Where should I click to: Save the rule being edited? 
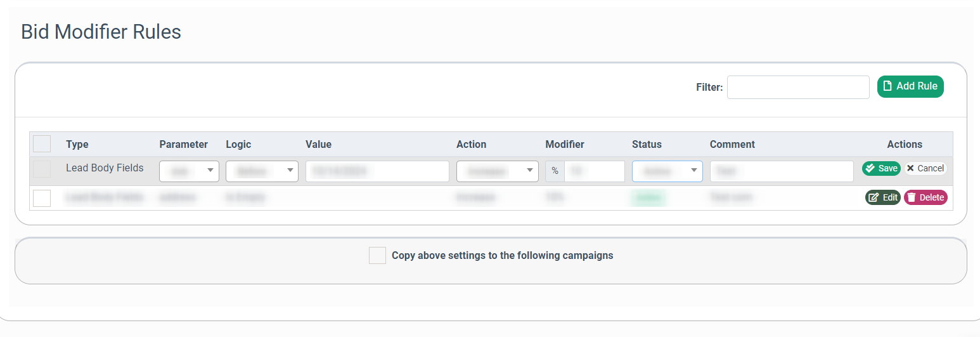tap(881, 168)
